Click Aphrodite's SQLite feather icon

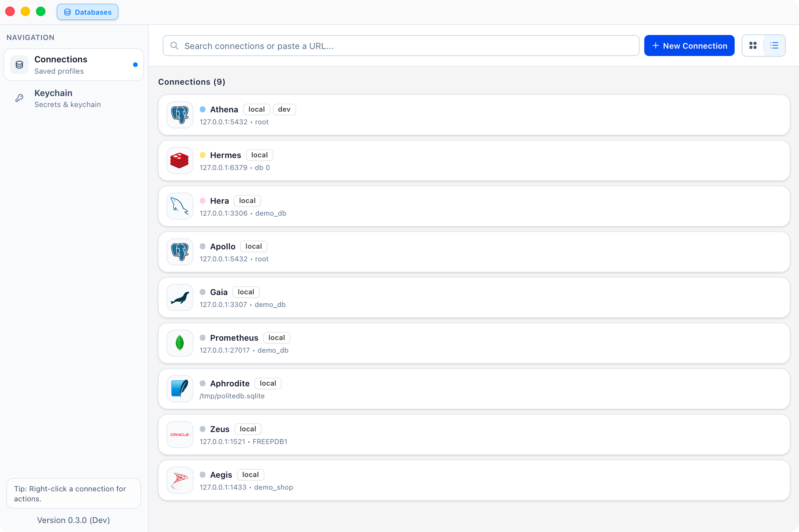coord(180,389)
